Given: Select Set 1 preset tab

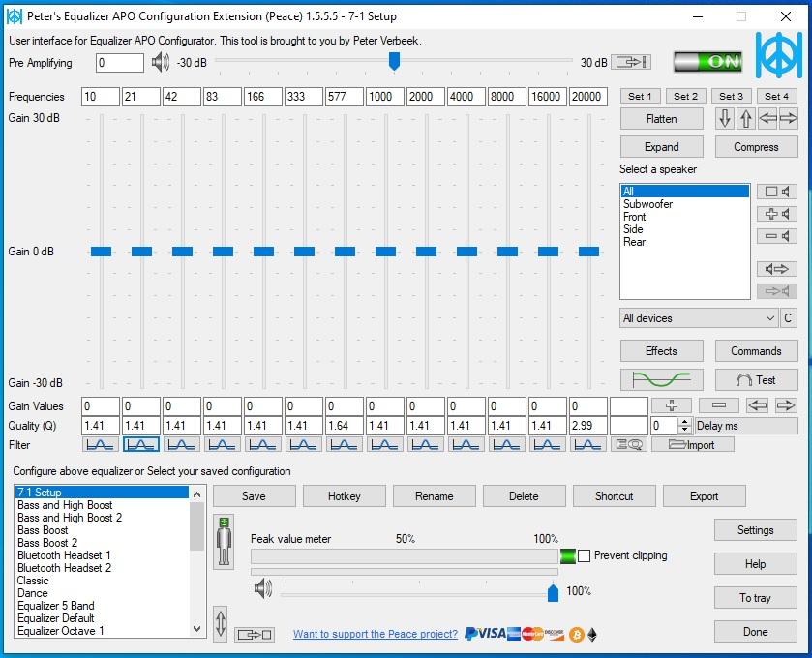Looking at the screenshot, I should (x=640, y=96).
